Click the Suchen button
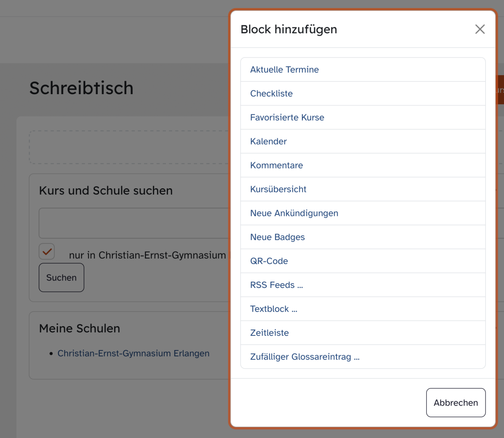Image resolution: width=504 pixels, height=438 pixels. coord(61,277)
